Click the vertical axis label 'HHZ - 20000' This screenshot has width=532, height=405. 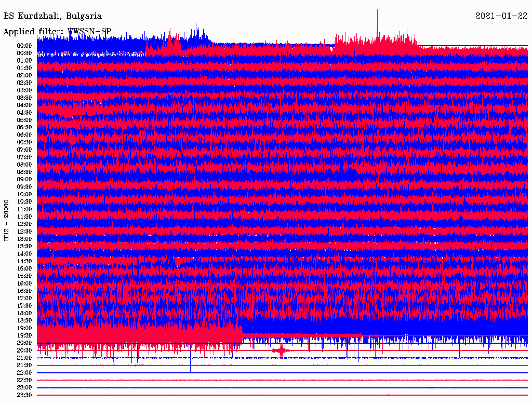coord(6,220)
